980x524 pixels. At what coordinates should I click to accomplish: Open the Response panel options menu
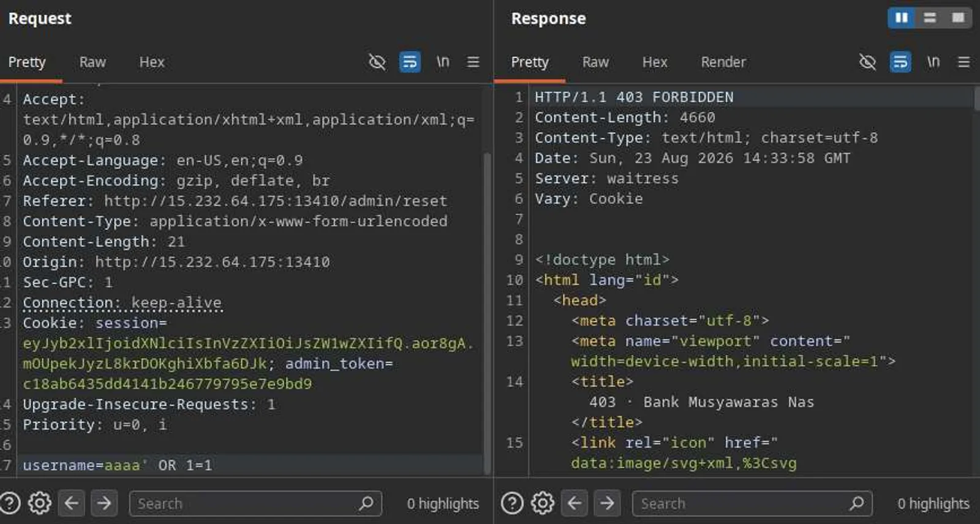point(963,62)
